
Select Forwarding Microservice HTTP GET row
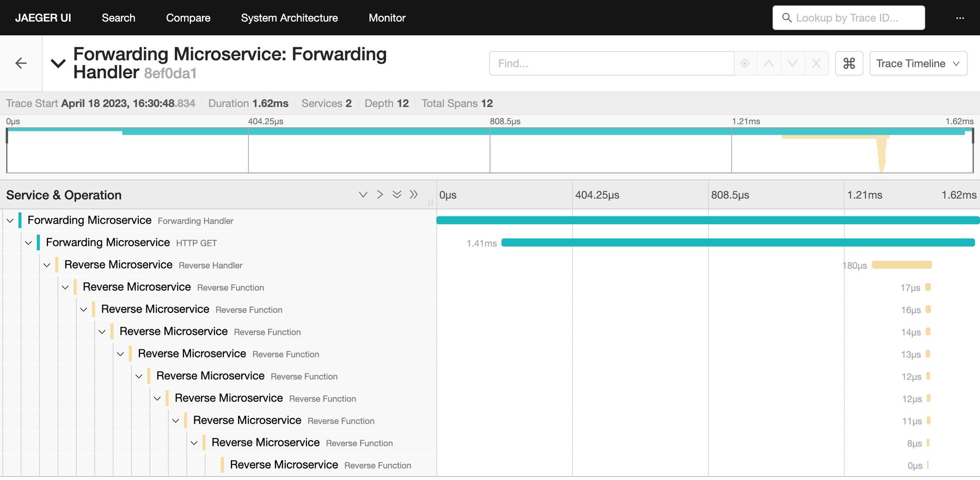[131, 243]
